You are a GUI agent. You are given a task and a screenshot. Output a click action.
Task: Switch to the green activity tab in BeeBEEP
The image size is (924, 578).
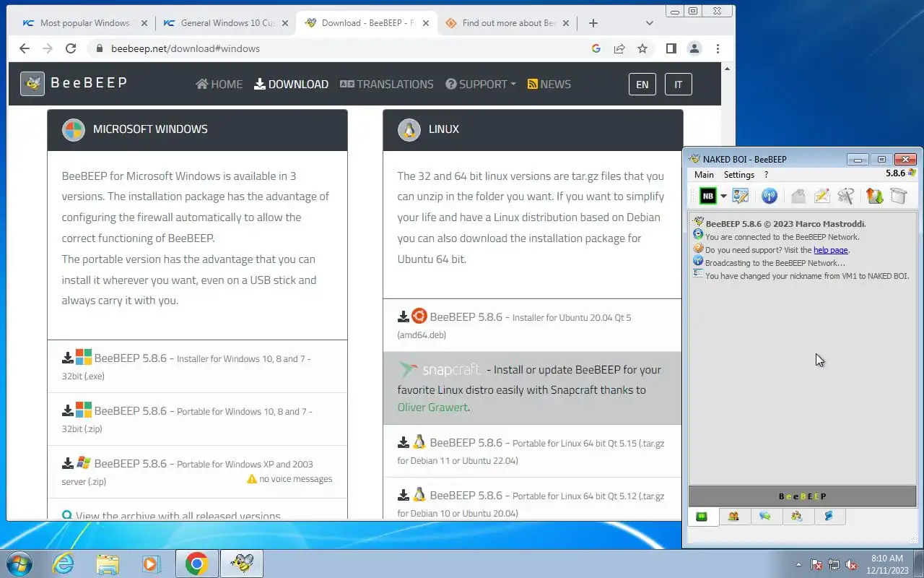[701, 517]
